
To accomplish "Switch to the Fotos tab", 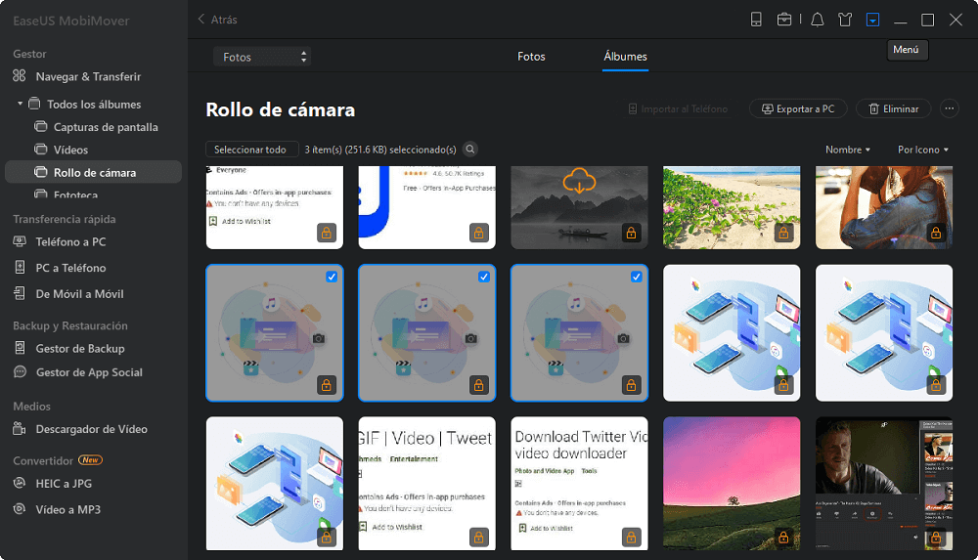I will [531, 57].
